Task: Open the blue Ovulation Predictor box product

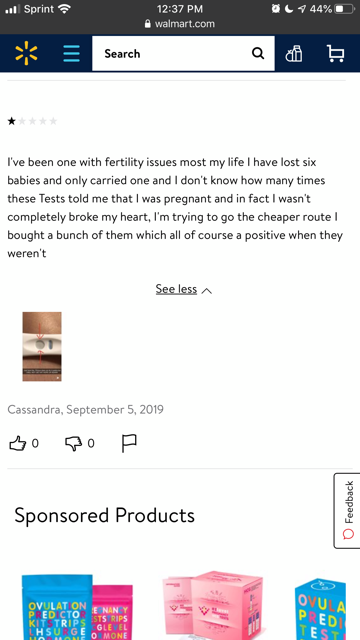Action: (x=321, y=609)
